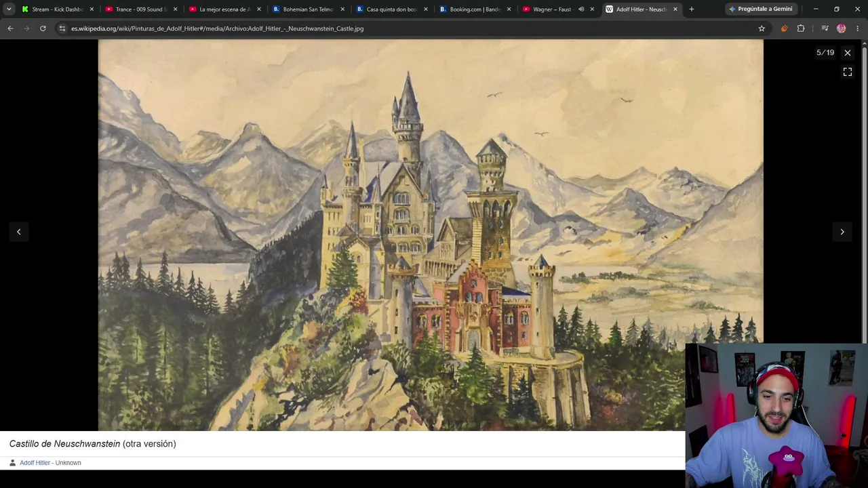
Task: Close the Stream - Kick Dashboard tab
Action: tap(92, 9)
